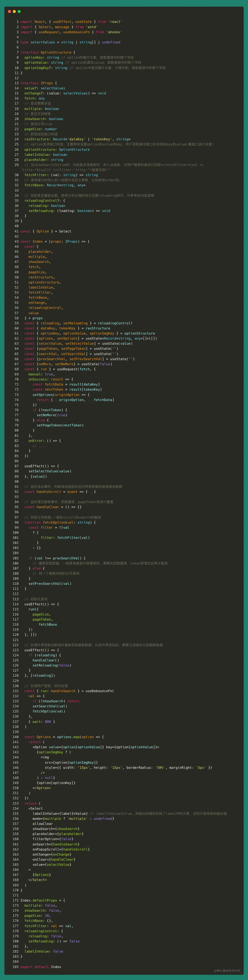This screenshot has width=248, height=980.
Task: Select the import line from 'ahooks'
Action: (71, 32)
